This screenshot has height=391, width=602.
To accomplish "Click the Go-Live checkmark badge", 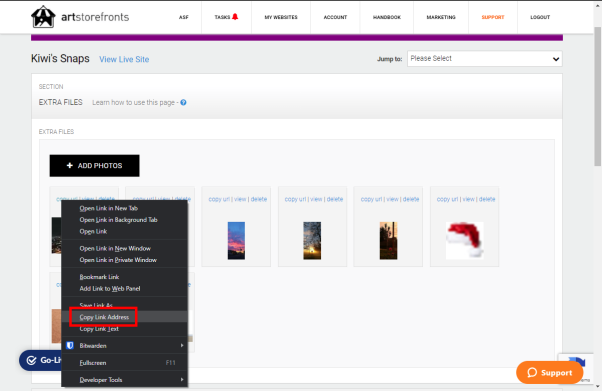I will pos(31,360).
